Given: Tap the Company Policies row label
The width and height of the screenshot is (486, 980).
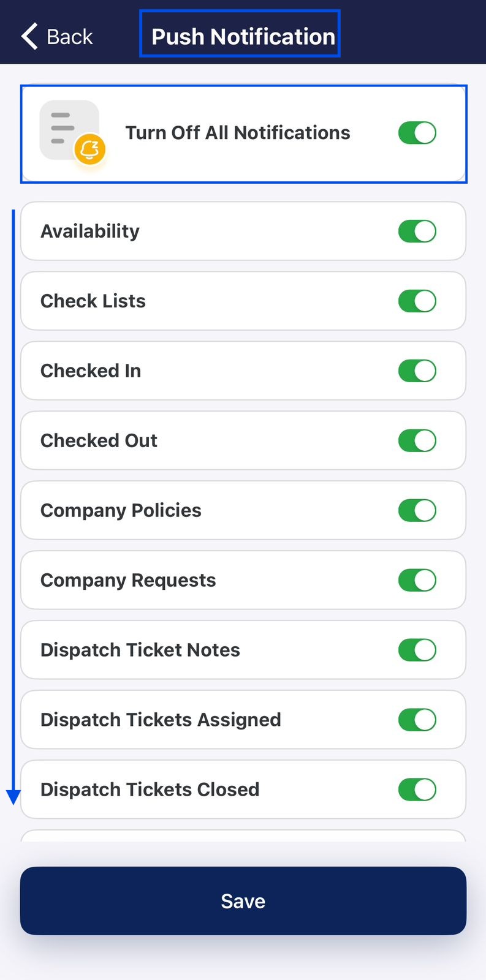Looking at the screenshot, I should click(121, 510).
